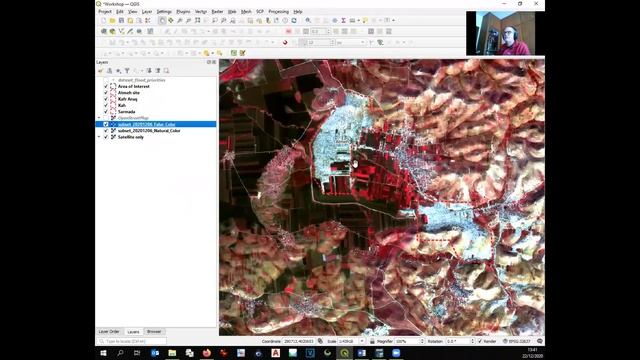Screen dimensions: 640x360
Task: Expand all layers in panel
Action: click(x=149, y=71)
